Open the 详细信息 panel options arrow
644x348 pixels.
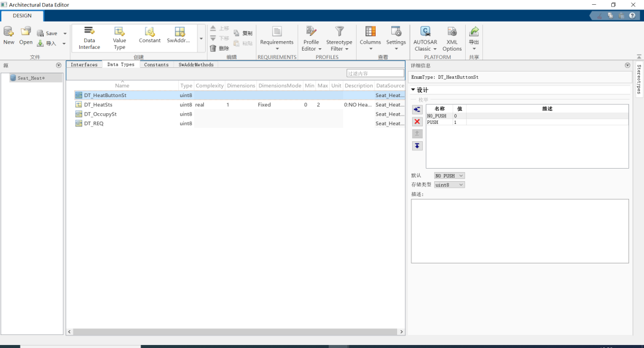[x=627, y=66]
